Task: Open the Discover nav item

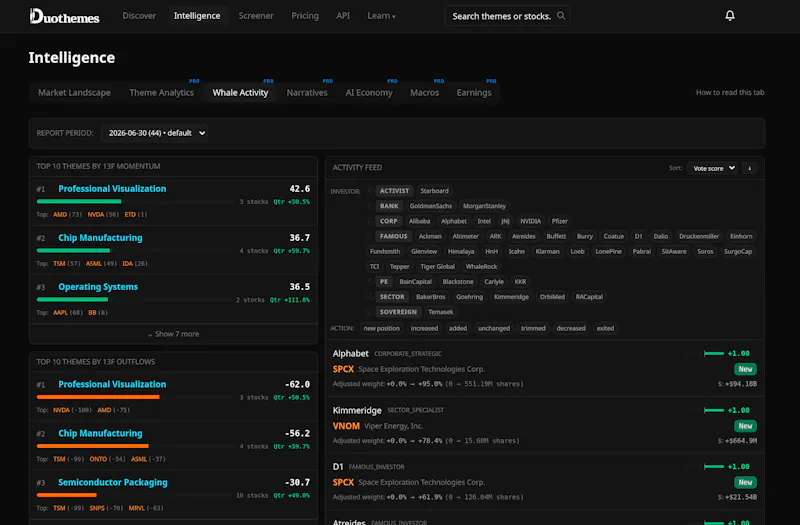Action: [x=139, y=16]
